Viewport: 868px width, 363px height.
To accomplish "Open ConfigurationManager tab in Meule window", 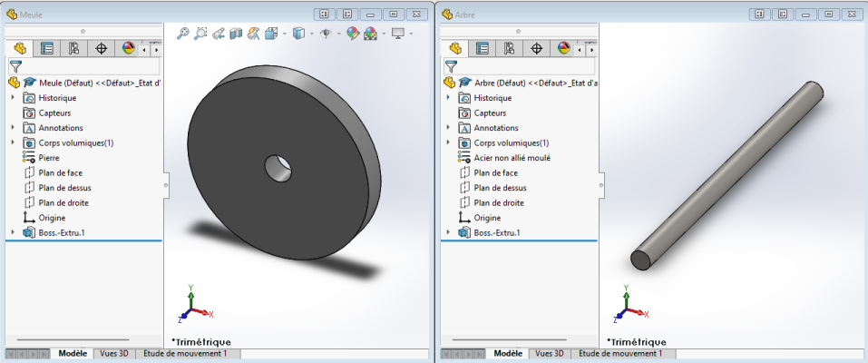I will 74,49.
